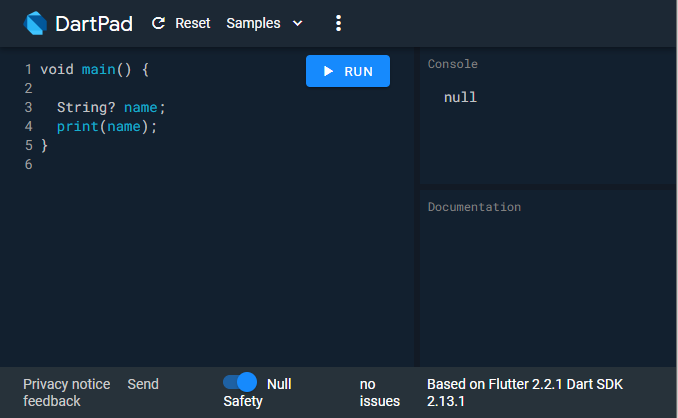The image size is (678, 418).
Task: Click line number 2 in gutter
Action: tap(29, 89)
